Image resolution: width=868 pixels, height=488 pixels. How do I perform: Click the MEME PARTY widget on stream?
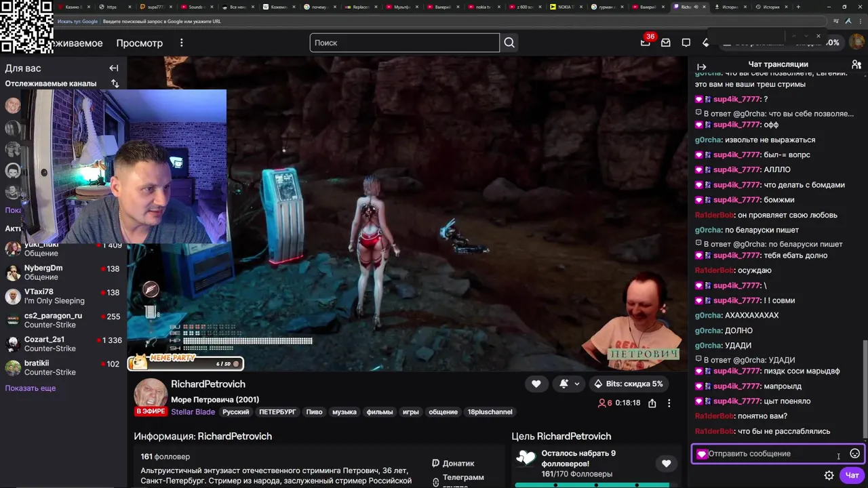click(x=185, y=363)
